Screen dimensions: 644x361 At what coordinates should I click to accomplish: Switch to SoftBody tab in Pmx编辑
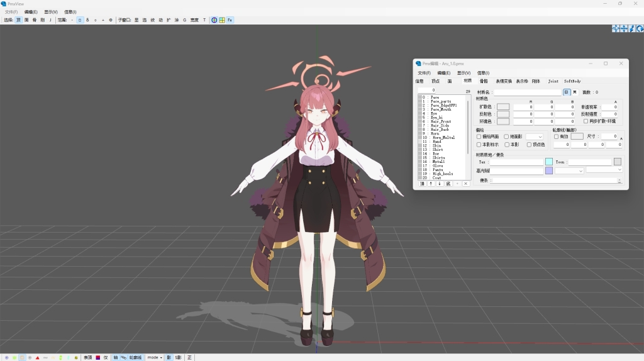(572, 81)
